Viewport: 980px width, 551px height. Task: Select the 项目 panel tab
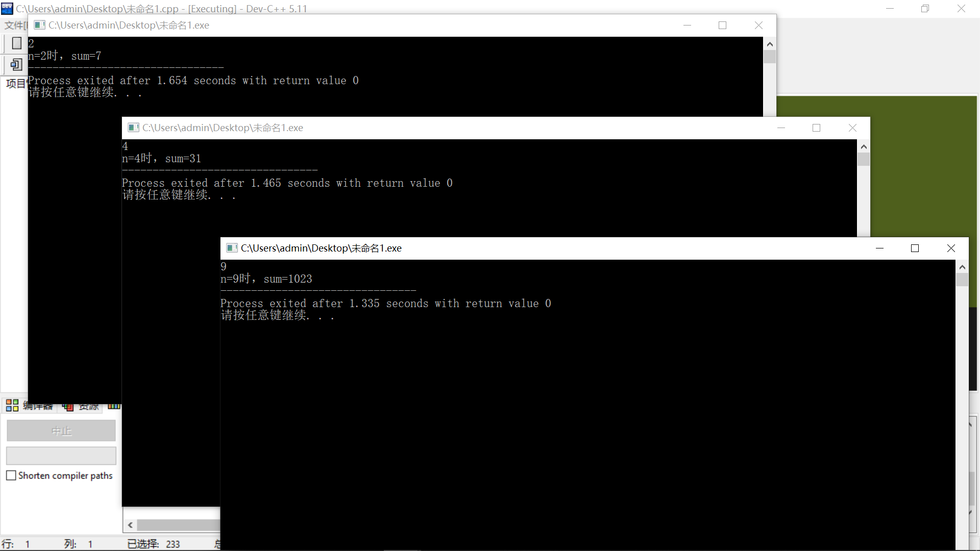(15, 84)
